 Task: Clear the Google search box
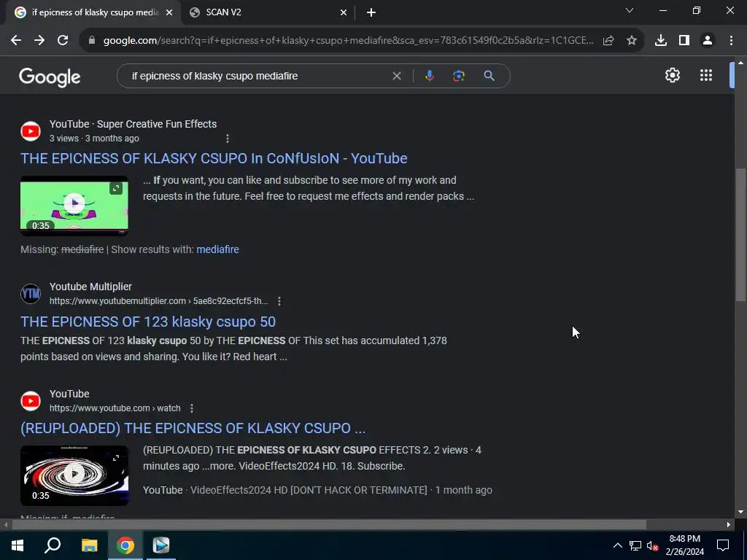[x=396, y=76]
